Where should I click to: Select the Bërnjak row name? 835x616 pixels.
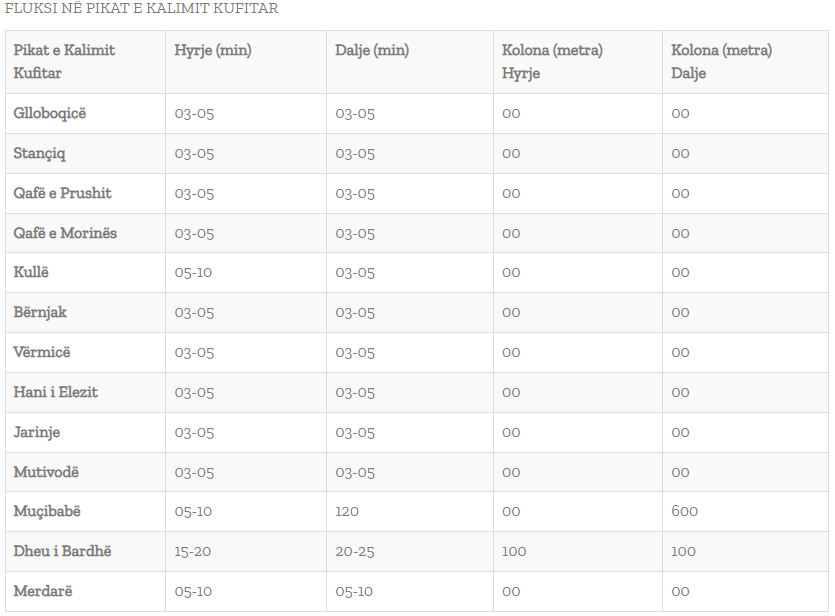pos(40,313)
